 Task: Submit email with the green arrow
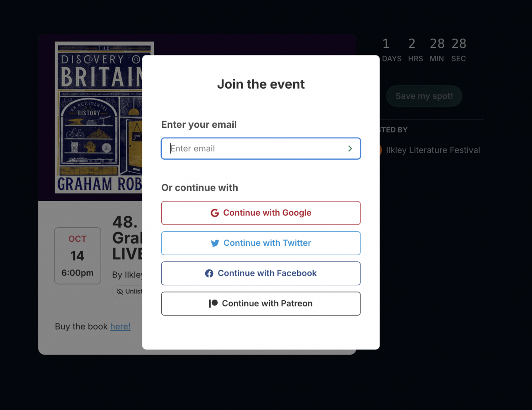(x=350, y=149)
